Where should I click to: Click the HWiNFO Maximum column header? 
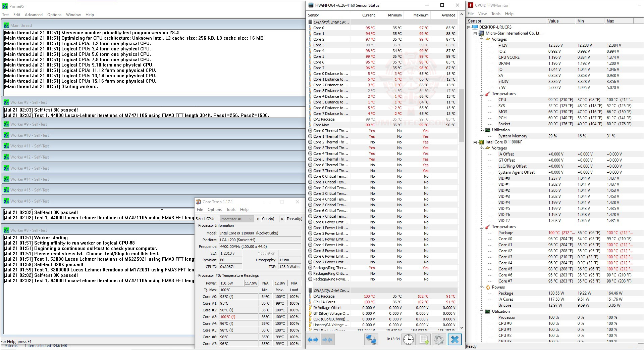[x=417, y=15]
